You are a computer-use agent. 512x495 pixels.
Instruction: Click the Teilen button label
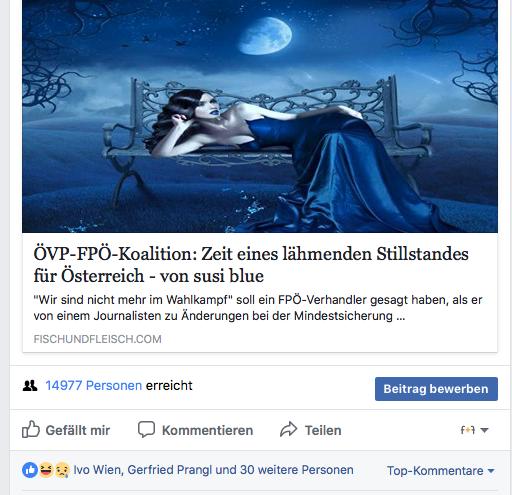pos(323,430)
